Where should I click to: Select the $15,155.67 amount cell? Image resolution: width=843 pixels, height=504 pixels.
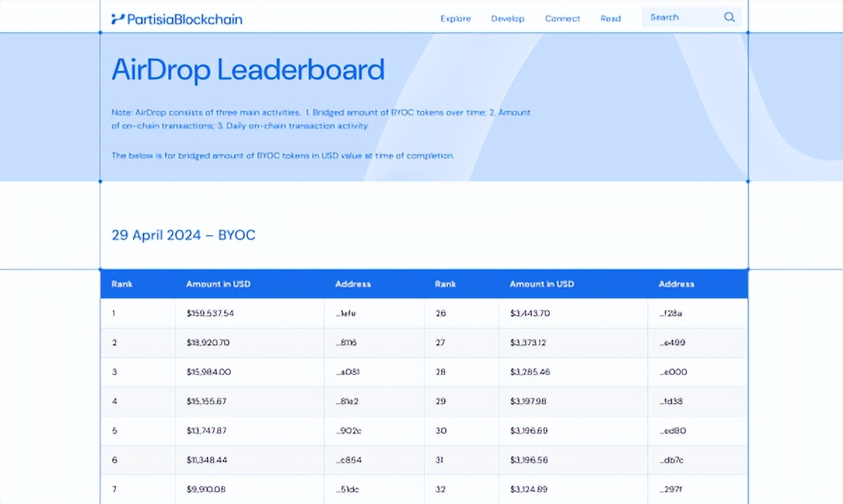tap(250, 402)
